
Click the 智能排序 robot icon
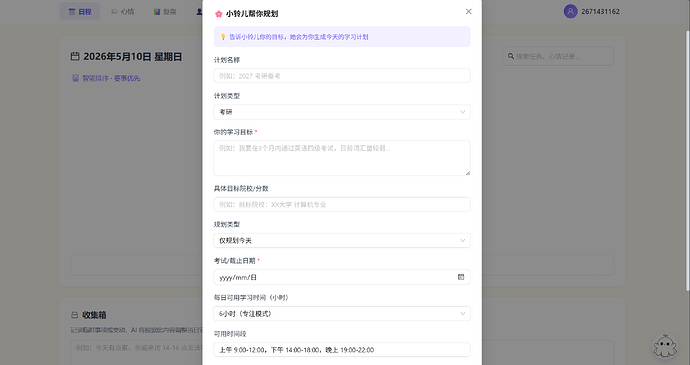click(x=75, y=78)
